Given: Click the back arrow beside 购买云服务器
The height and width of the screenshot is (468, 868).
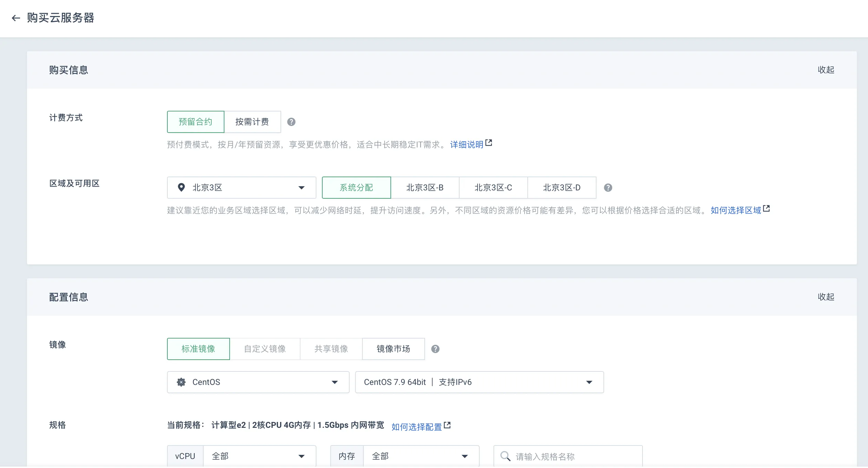Looking at the screenshot, I should click(16, 18).
